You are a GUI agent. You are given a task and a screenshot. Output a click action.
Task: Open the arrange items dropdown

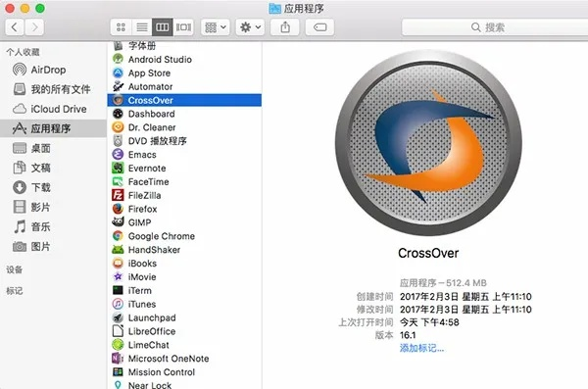[x=216, y=27]
